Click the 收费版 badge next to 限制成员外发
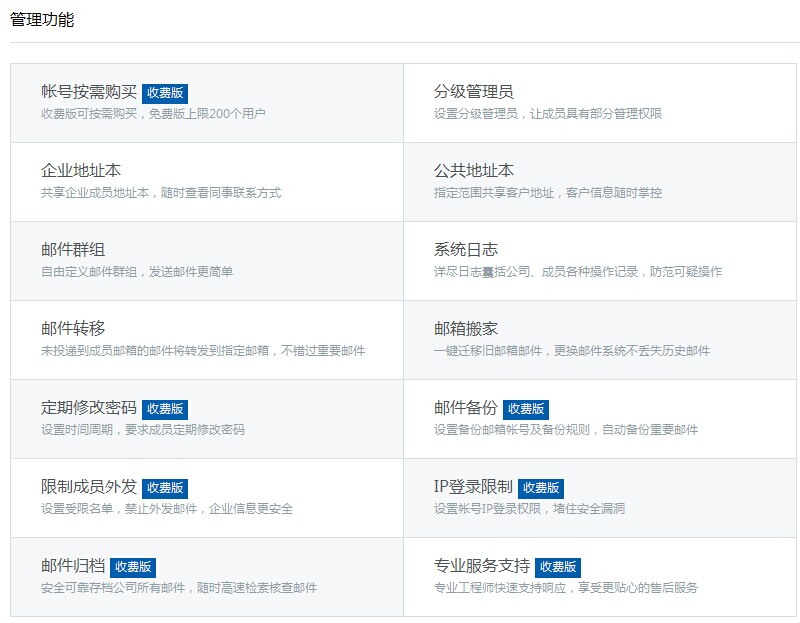Image resolution: width=800 pixels, height=623 pixels. click(x=165, y=488)
